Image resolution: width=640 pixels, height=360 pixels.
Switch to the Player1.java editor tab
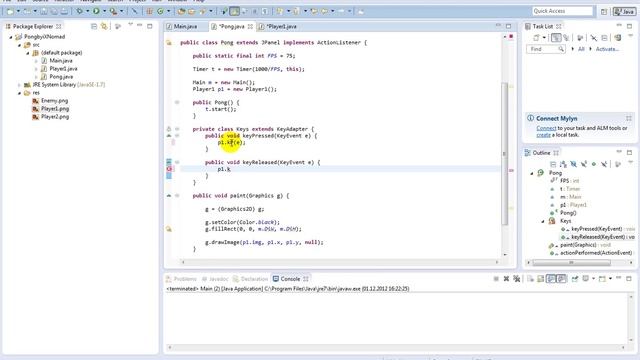coord(278,27)
